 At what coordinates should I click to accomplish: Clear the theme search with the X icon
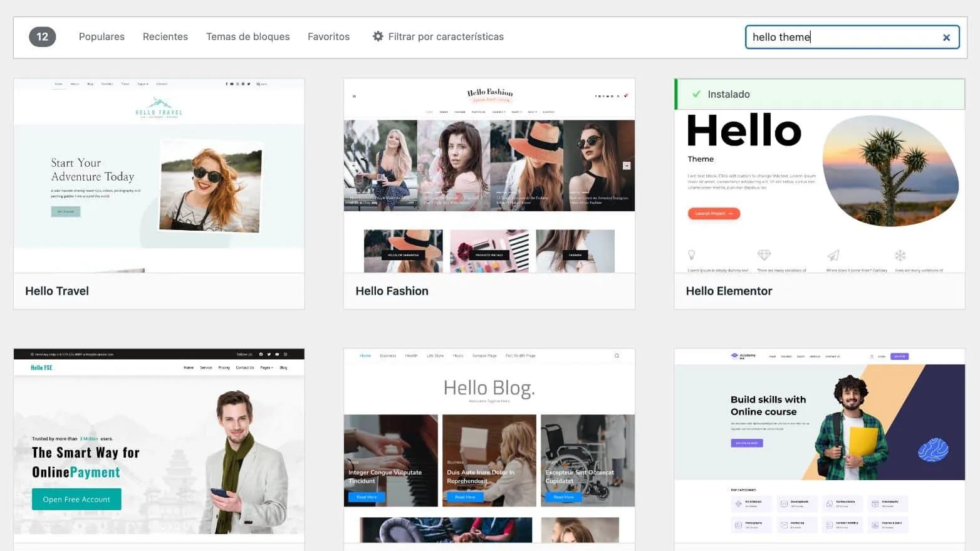pyautogui.click(x=946, y=38)
